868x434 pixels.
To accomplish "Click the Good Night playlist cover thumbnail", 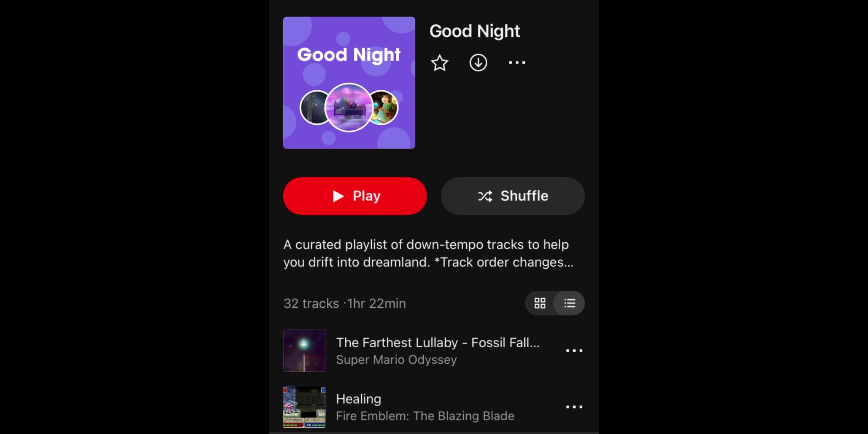I will coord(348,82).
